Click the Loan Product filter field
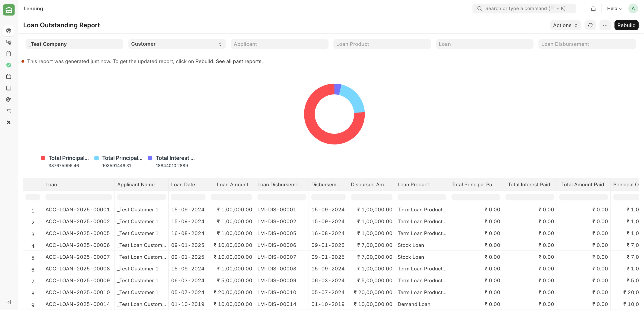Viewport: 644px width, 310px height. pos(382,44)
